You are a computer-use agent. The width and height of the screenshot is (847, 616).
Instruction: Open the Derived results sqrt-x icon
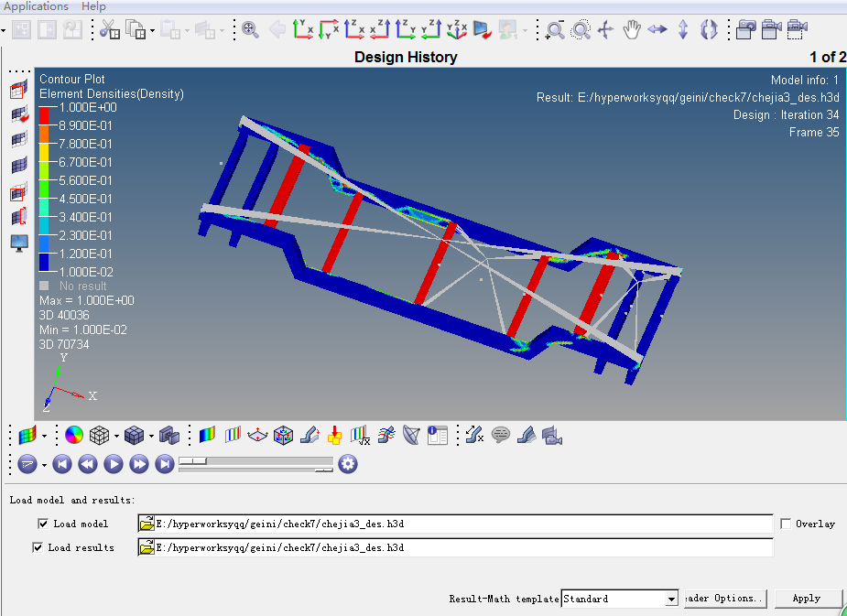pyautogui.click(x=360, y=435)
